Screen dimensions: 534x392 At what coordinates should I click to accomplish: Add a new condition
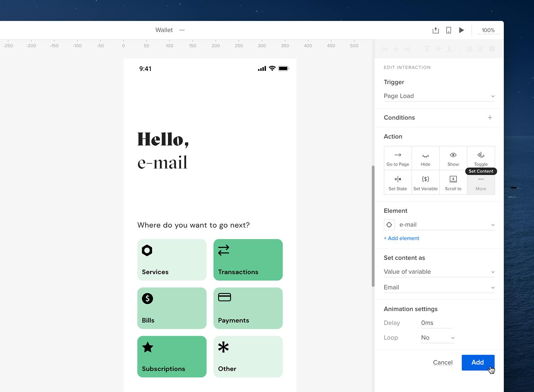tap(490, 117)
